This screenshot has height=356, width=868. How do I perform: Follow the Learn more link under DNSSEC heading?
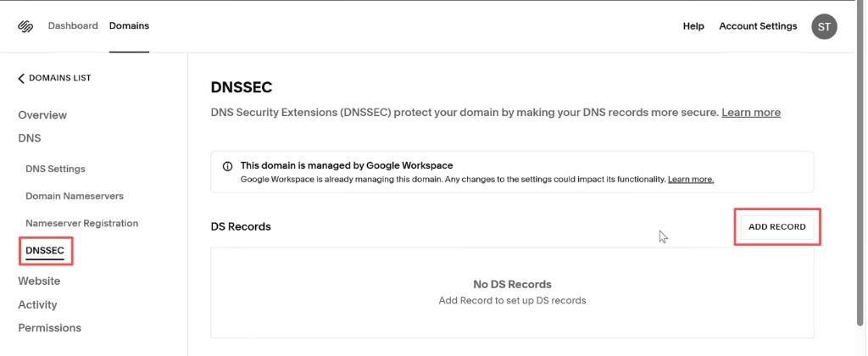point(751,113)
